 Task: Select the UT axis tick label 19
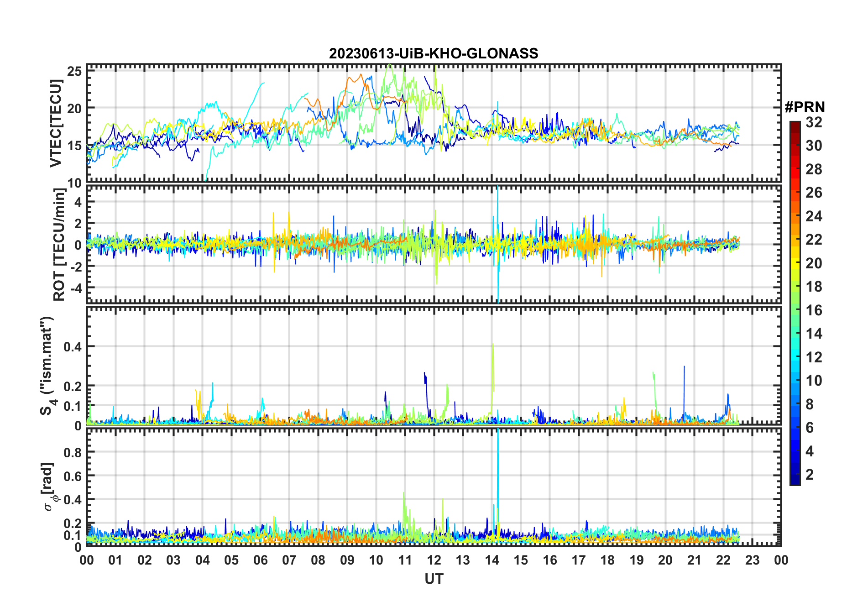coord(637,560)
